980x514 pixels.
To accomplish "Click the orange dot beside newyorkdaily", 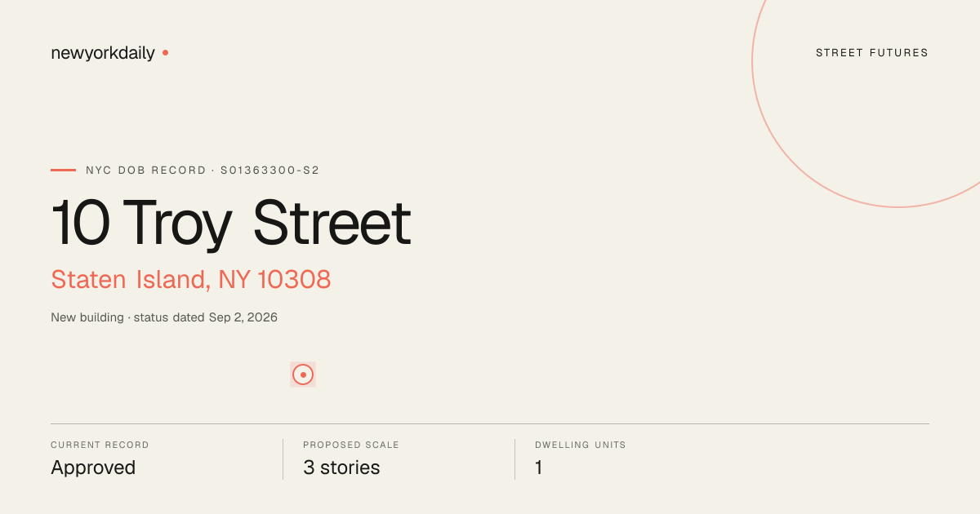I will pyautogui.click(x=165, y=53).
